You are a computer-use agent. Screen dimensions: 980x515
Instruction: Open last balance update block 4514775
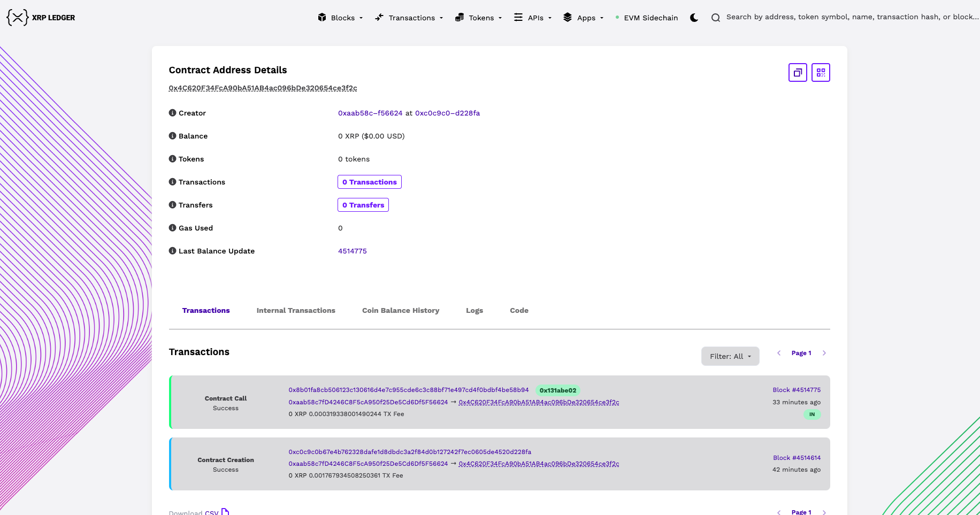pyautogui.click(x=353, y=251)
